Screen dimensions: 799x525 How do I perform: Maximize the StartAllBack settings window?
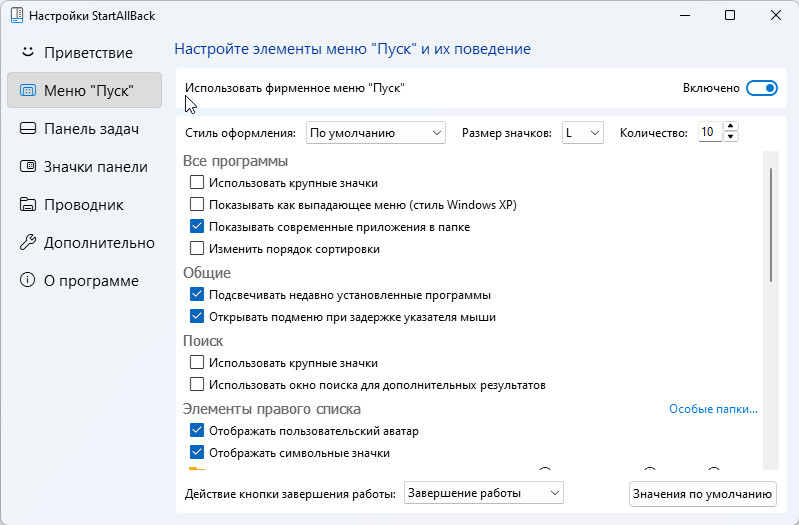(730, 15)
